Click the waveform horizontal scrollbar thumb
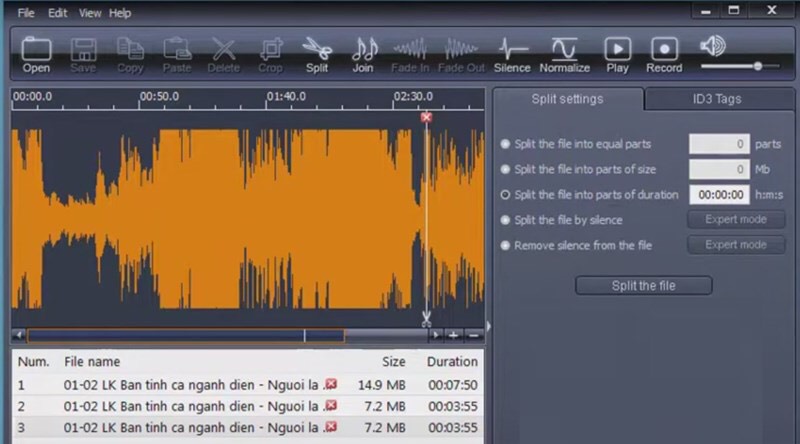800x444 pixels. click(x=186, y=335)
